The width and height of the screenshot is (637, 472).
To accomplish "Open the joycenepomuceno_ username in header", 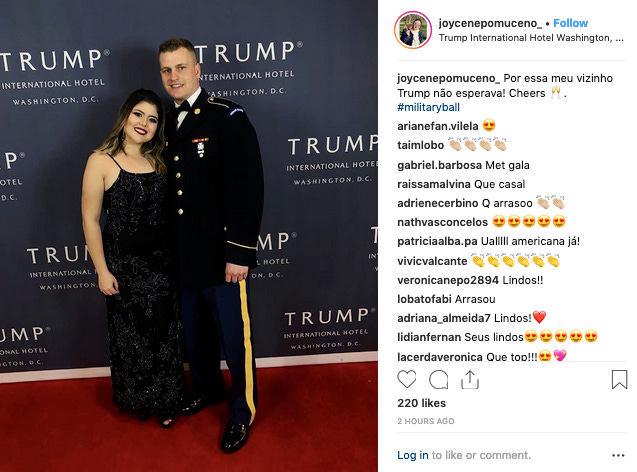I will click(490, 23).
